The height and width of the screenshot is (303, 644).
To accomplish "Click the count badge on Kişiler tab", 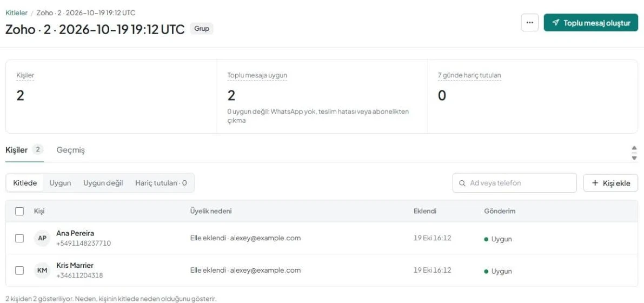I will point(37,150).
